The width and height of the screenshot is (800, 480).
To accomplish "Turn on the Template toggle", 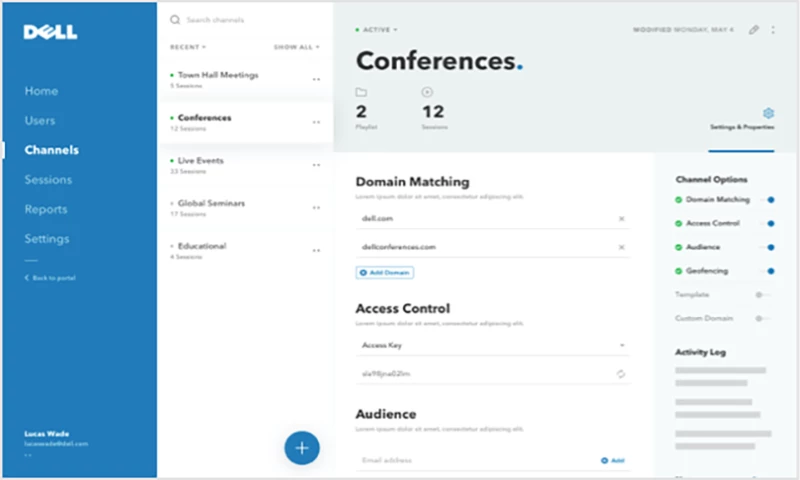I will 762,295.
